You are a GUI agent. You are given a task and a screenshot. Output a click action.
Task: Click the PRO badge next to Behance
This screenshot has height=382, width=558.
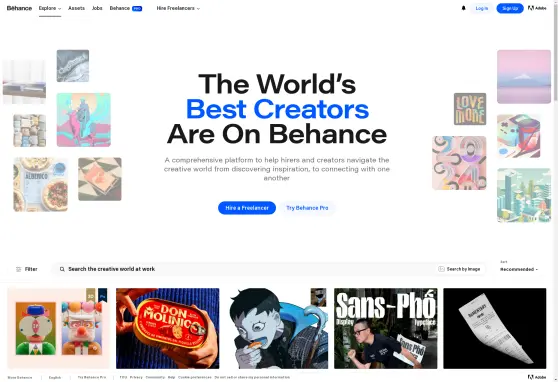(x=137, y=9)
